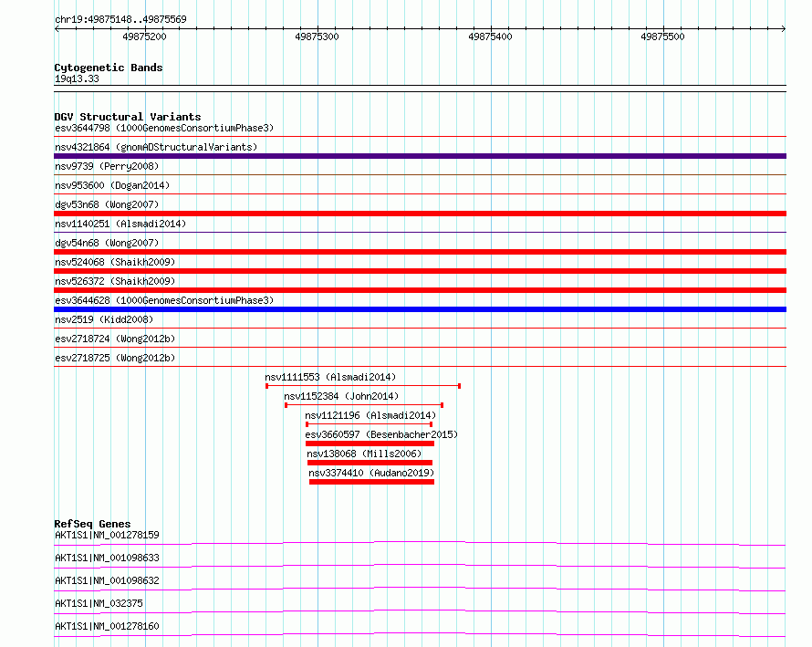This screenshot has height=647, width=812.
Task: Click the red bar under nsv526372
Action: pyautogui.click(x=420, y=290)
